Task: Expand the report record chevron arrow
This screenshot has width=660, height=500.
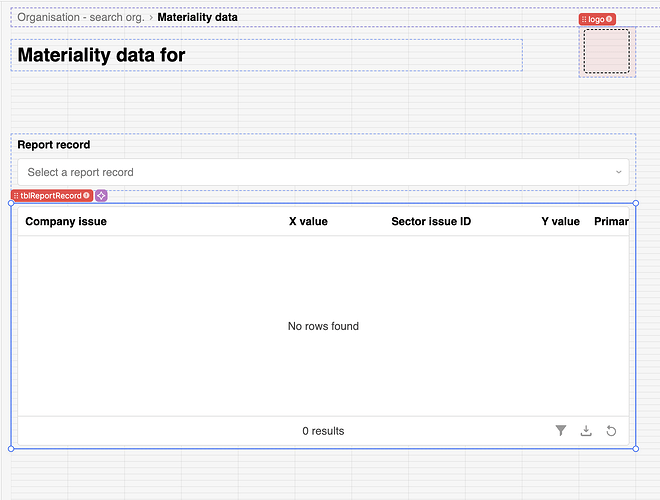Action: tap(618, 172)
